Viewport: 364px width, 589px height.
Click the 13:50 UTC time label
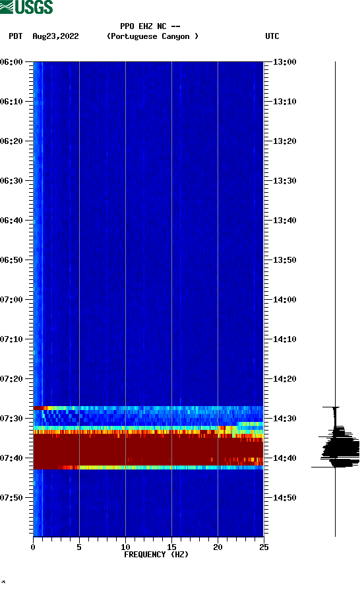(x=285, y=260)
